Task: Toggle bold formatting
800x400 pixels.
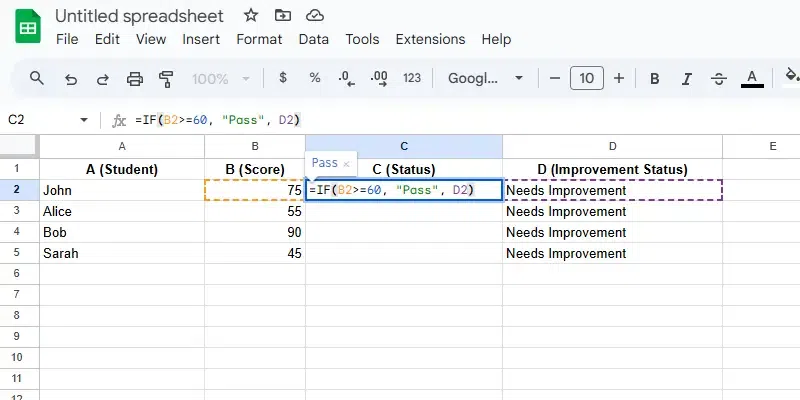Action: coord(655,78)
